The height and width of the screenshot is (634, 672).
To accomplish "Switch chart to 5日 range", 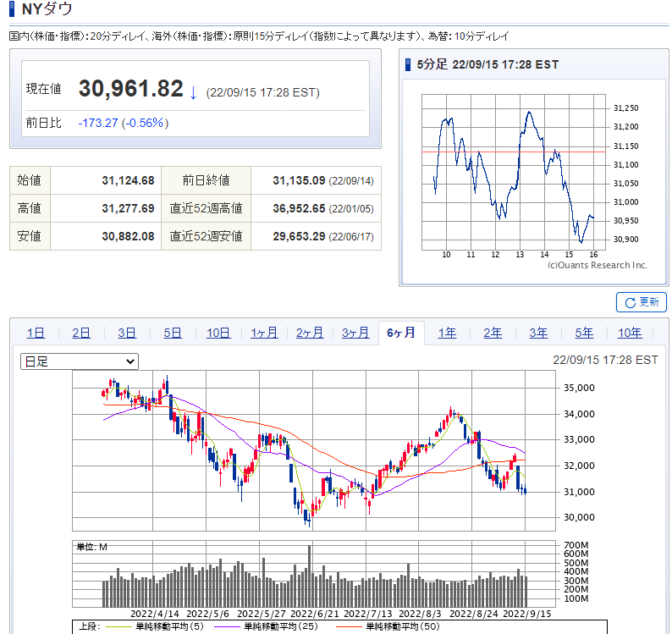I will [173, 333].
